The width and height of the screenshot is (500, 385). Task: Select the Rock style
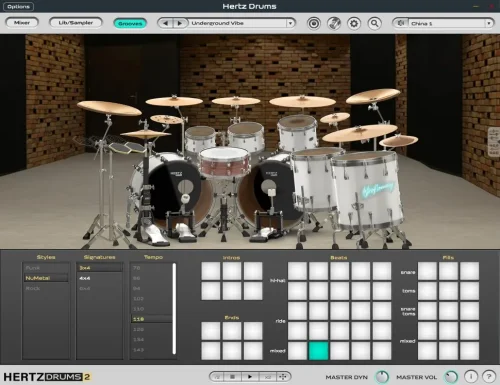46,288
